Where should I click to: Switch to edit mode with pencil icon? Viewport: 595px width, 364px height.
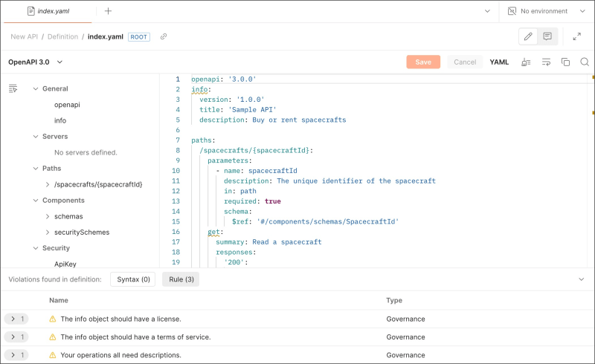[528, 36]
